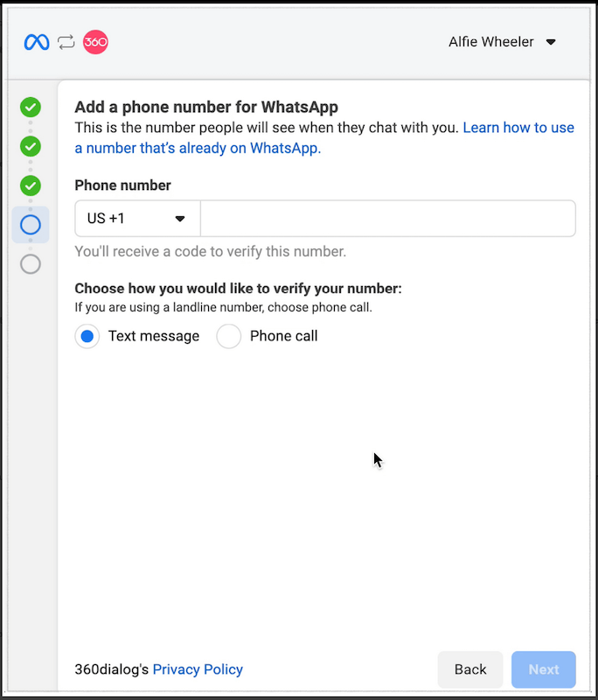Viewport: 598px width, 700px height.
Task: Click into the phone number input field
Action: click(388, 218)
